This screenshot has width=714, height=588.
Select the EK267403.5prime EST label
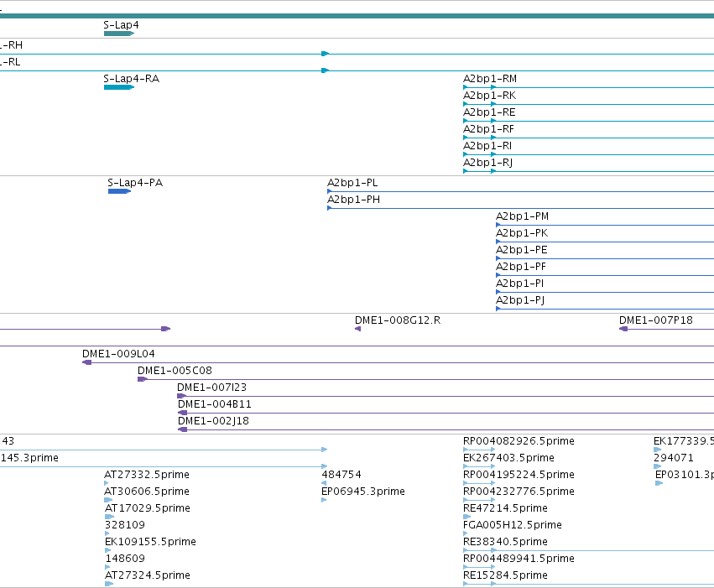[508, 458]
